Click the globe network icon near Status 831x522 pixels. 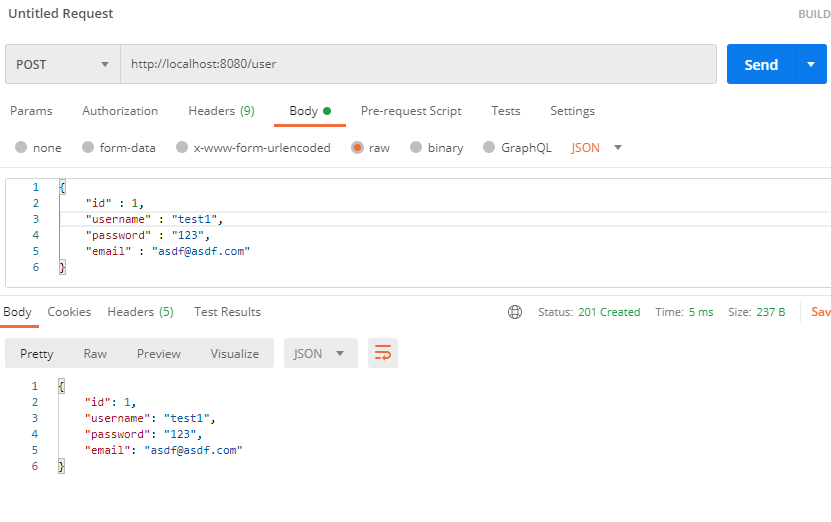coord(515,312)
